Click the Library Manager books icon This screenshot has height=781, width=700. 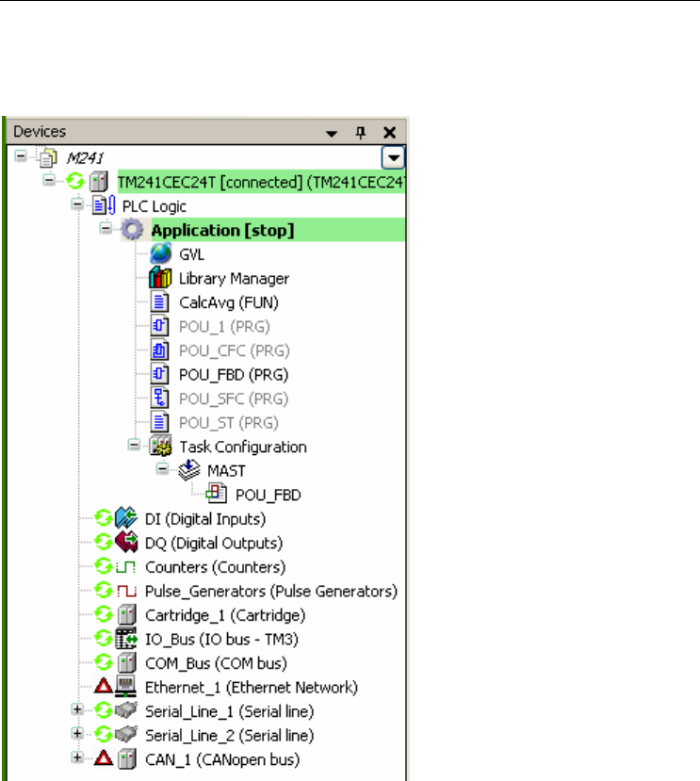(x=160, y=277)
